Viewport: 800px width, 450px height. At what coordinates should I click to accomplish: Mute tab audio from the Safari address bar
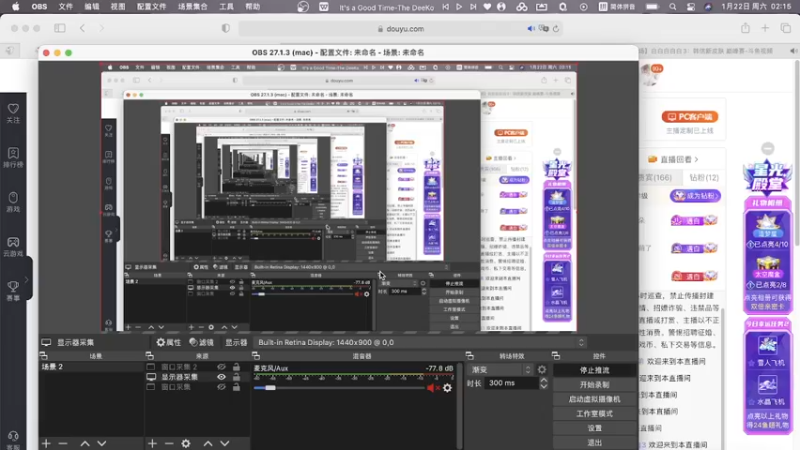[x=531, y=29]
